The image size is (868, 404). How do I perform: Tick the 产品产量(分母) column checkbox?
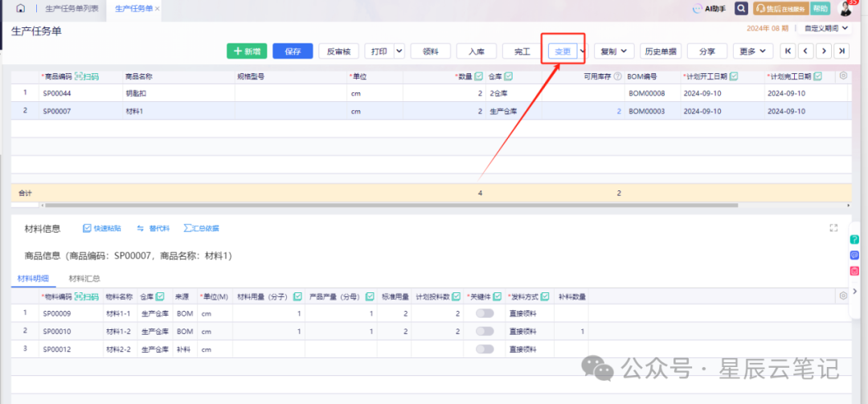pos(371,296)
